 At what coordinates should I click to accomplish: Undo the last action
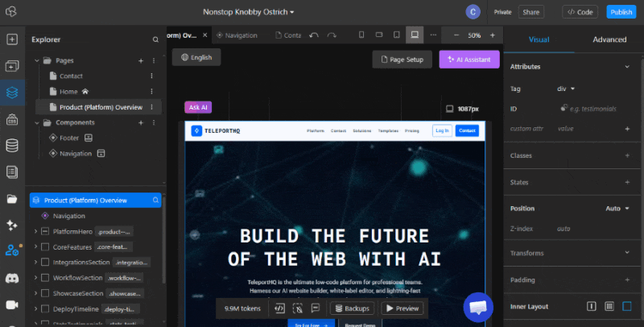click(314, 35)
